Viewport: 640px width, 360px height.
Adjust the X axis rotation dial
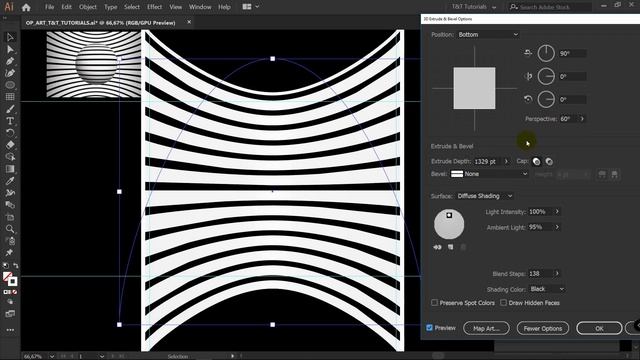546,53
